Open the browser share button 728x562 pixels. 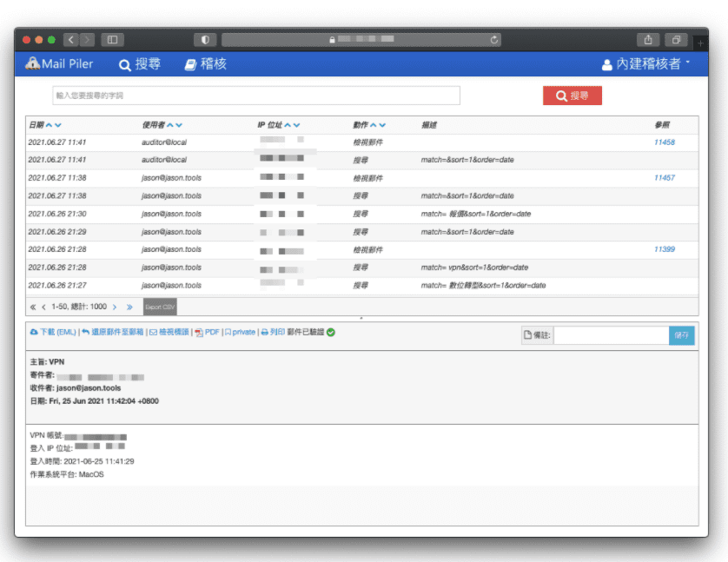point(648,40)
